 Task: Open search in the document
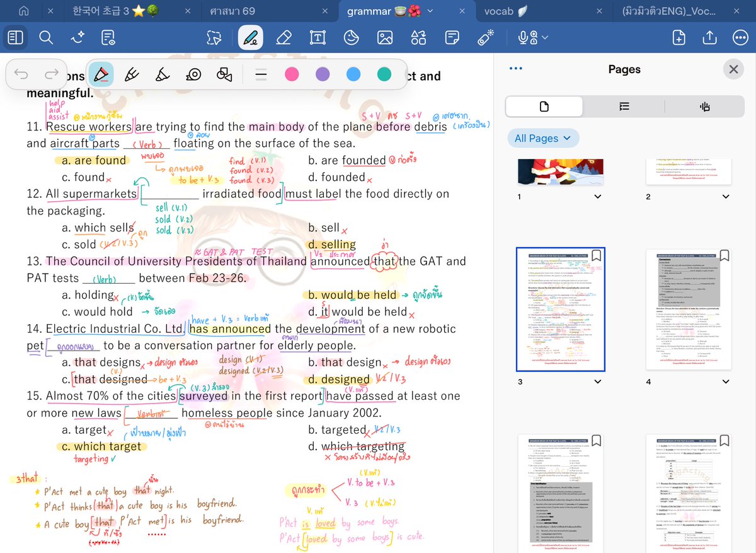pos(46,38)
